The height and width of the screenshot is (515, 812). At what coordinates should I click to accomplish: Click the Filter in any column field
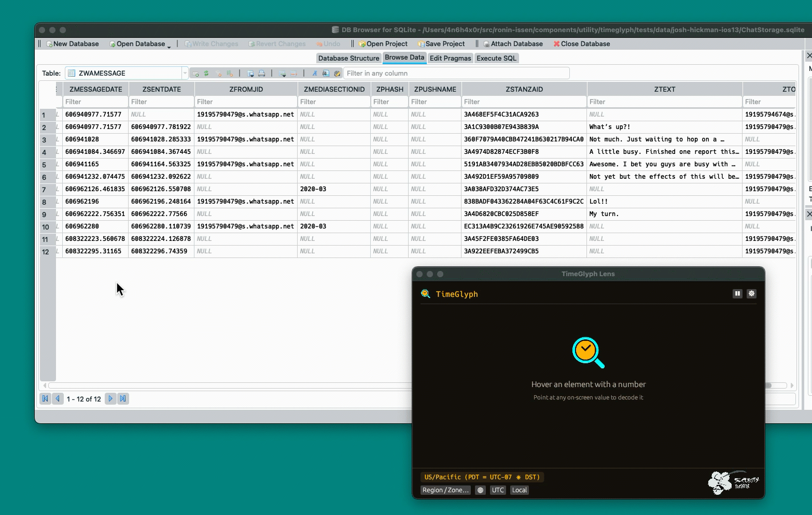tap(456, 73)
